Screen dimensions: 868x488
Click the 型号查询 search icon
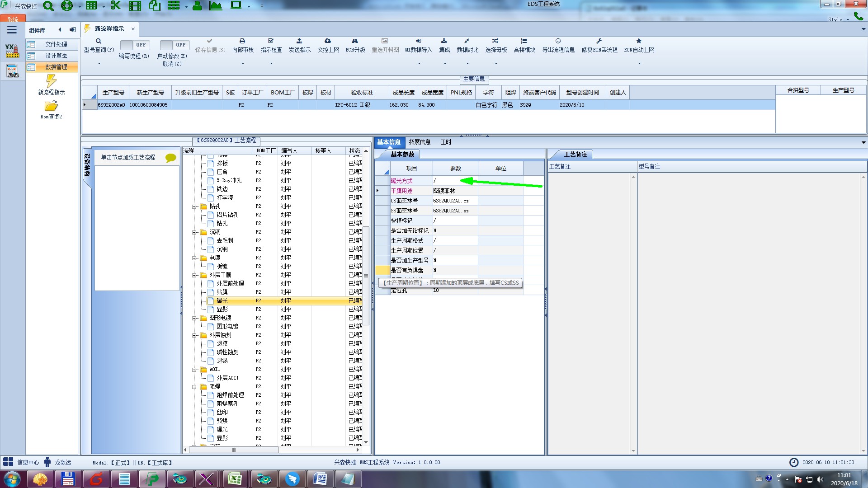[x=98, y=41]
